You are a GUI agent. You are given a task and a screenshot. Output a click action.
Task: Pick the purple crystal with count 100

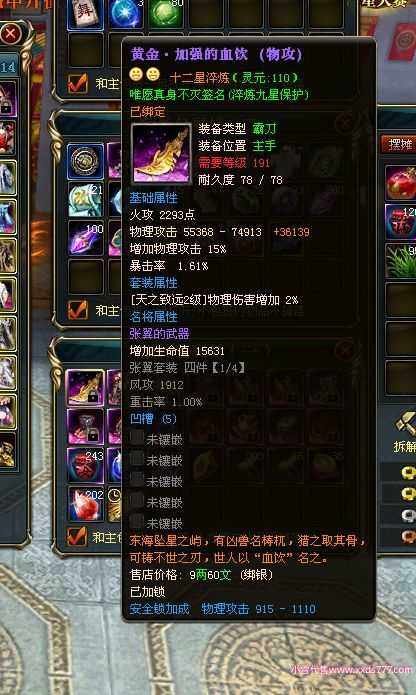(x=85, y=238)
